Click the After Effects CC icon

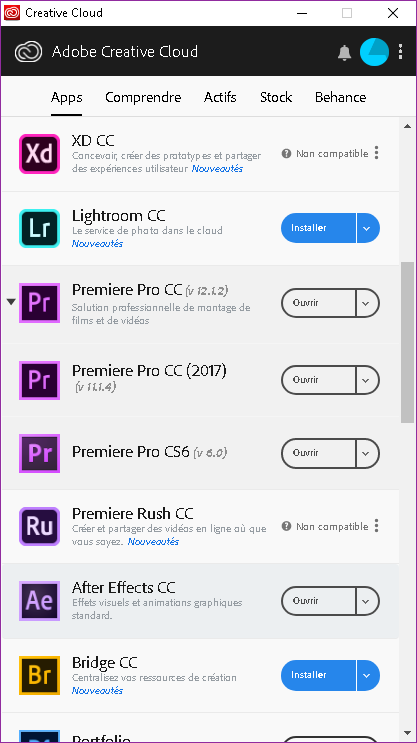39,601
